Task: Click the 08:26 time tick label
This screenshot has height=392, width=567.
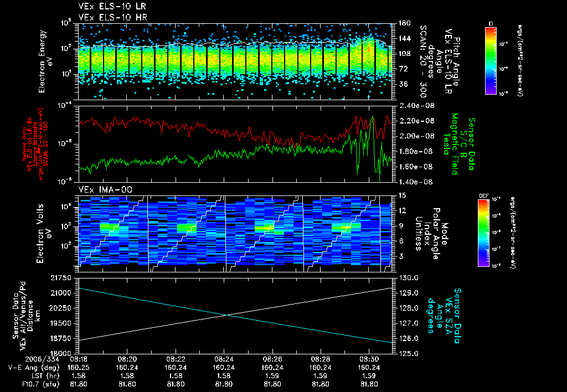Action: pos(272,359)
